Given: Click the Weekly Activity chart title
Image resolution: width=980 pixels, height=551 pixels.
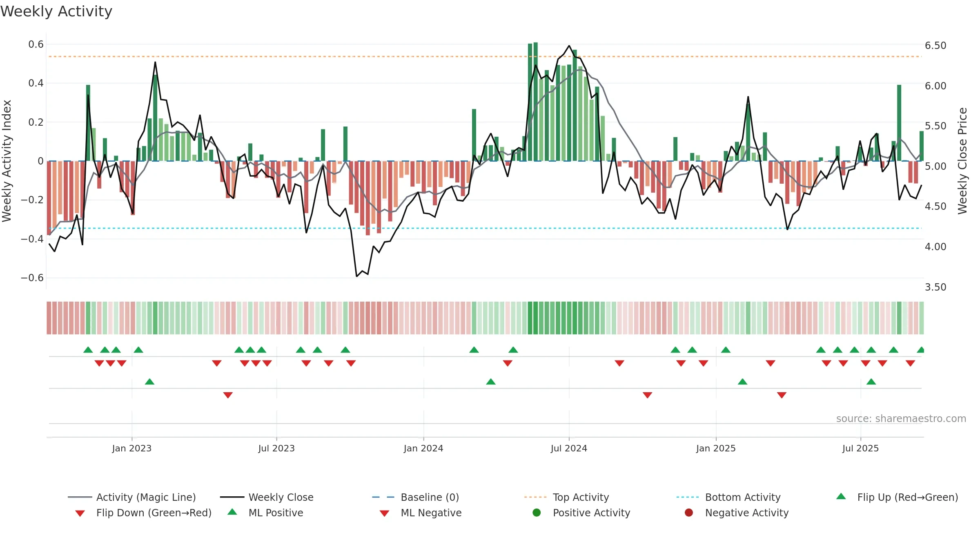Looking at the screenshot, I should (56, 11).
